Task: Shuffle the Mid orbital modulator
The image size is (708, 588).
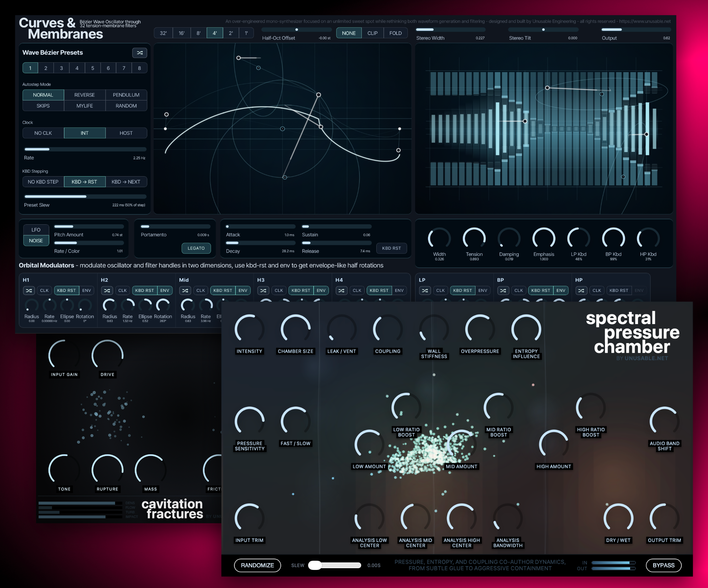Action: [x=185, y=290]
